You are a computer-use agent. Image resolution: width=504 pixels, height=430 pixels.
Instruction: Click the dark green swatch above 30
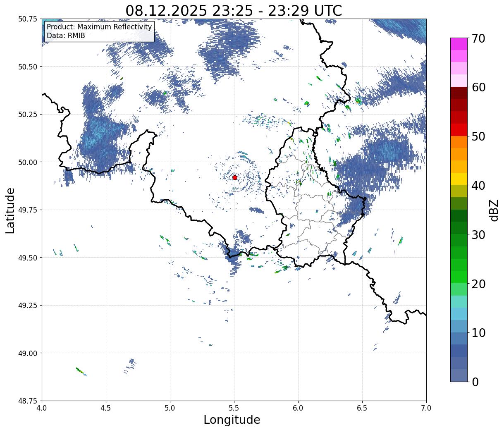(x=459, y=216)
